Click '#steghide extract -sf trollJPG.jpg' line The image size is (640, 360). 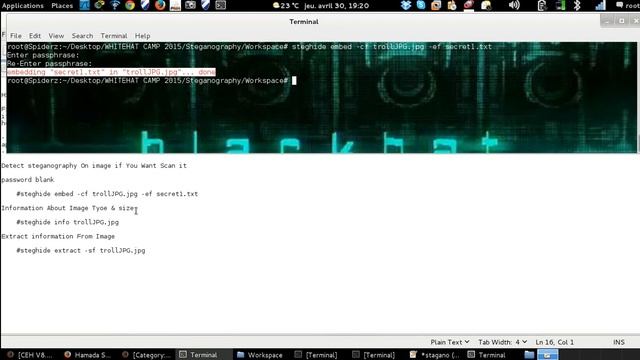(81, 251)
